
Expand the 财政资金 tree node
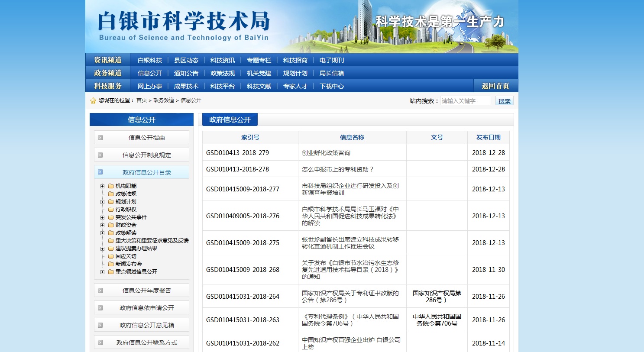point(103,225)
